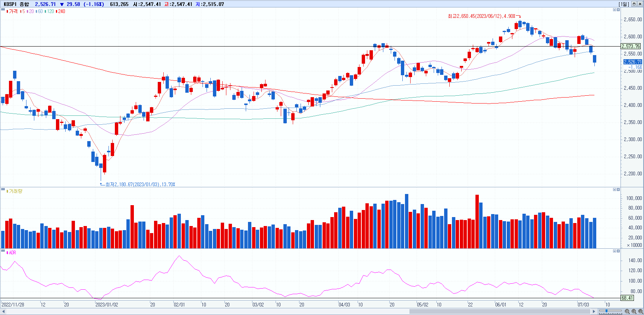Click the ADR pane top-left grip icon
This screenshot has width=644, height=315.
click(3, 251)
